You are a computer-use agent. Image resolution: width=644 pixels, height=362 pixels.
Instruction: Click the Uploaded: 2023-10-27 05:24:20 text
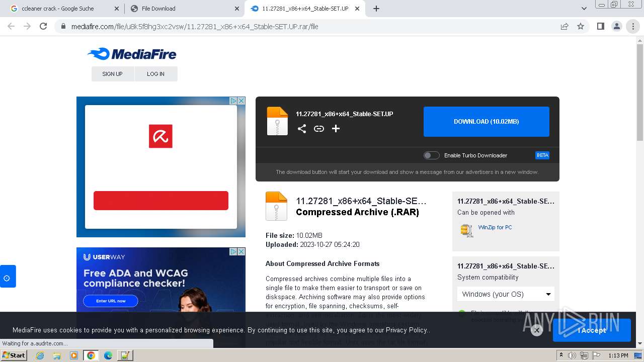coord(312,244)
